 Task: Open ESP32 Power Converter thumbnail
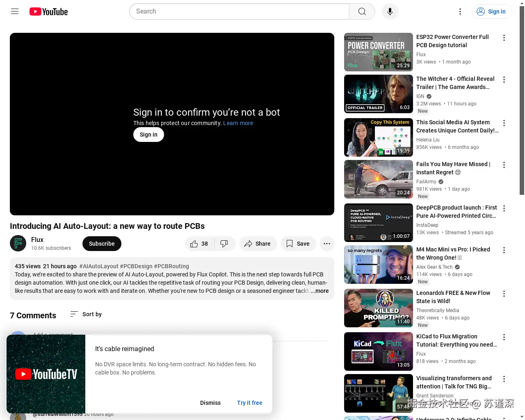coord(379,52)
